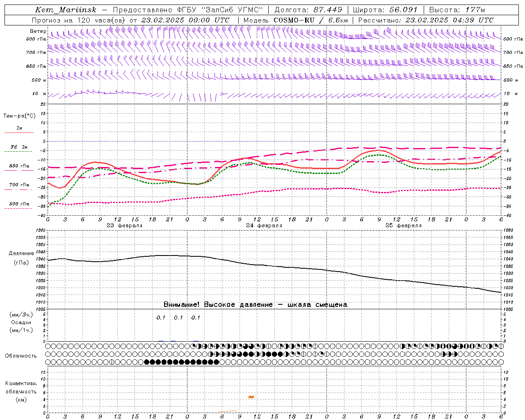Select the 'Модель COSMO-RU / 6.6км' text
525x420 pixels.
(296, 20)
